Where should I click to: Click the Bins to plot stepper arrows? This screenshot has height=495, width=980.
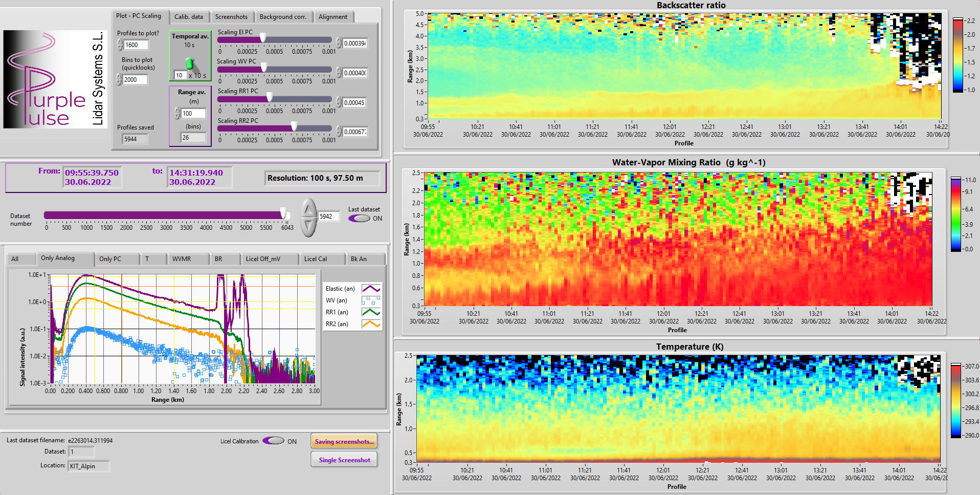click(120, 80)
